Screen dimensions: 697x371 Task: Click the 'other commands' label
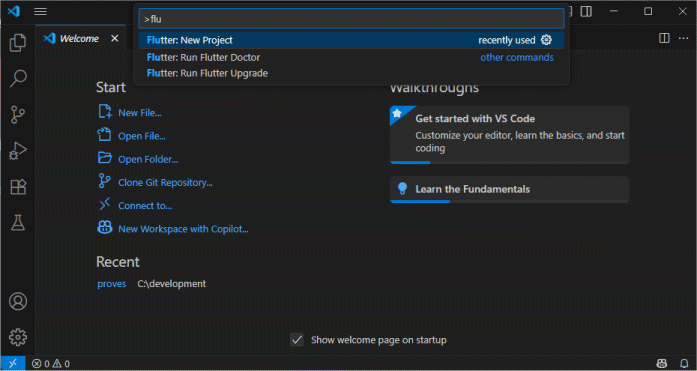517,57
